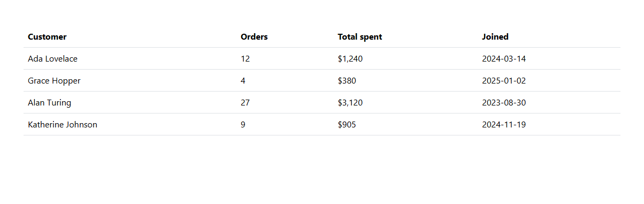Click the 2024-03-14 joined date
The width and height of the screenshot is (644, 204).
coord(504,59)
